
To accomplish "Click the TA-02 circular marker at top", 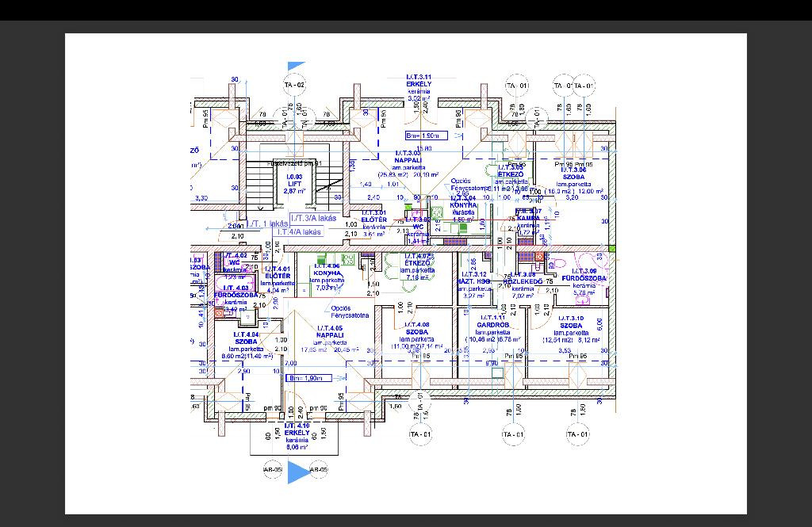I will pyautogui.click(x=294, y=85).
